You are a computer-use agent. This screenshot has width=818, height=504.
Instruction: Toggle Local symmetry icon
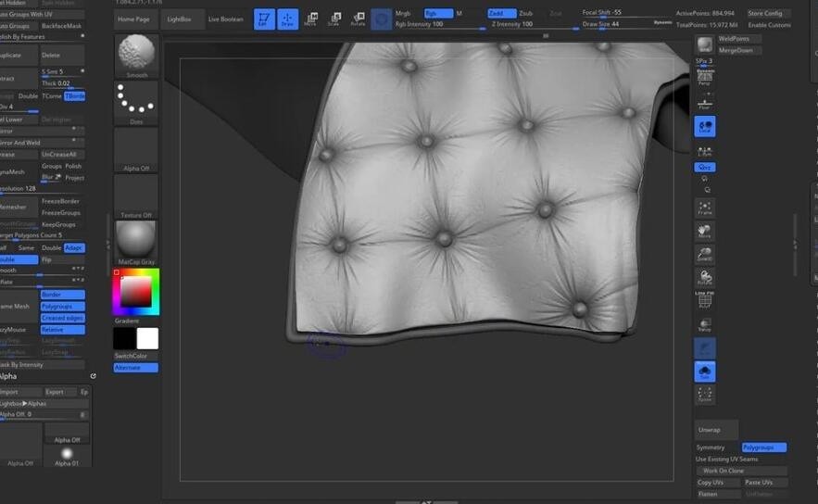tap(705, 127)
